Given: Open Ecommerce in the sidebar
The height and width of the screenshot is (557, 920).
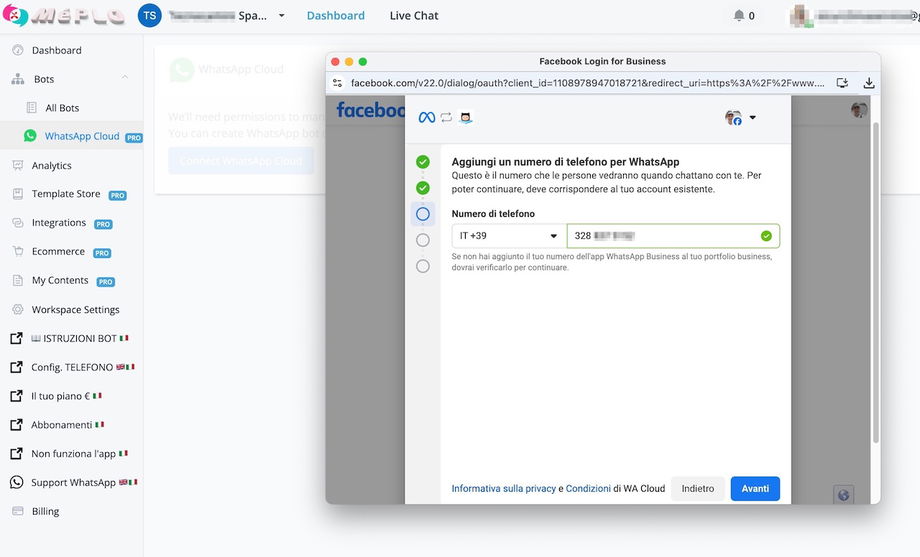Looking at the screenshot, I should (58, 251).
